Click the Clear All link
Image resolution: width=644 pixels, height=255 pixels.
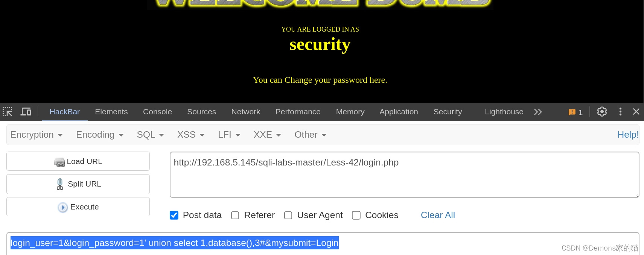tap(438, 215)
